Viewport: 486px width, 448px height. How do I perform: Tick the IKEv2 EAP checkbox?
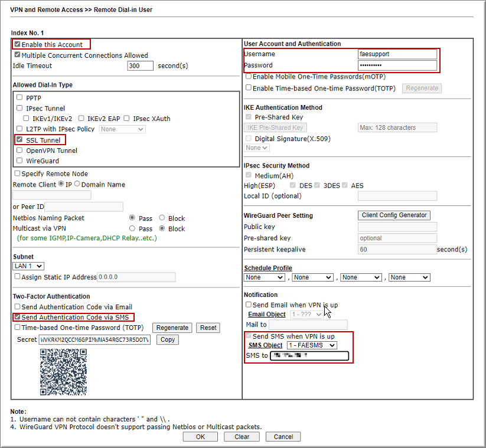point(81,118)
